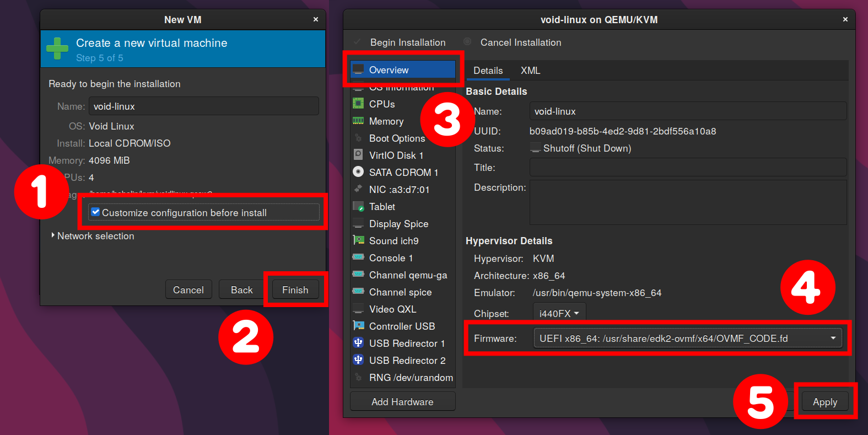Image resolution: width=868 pixels, height=435 pixels.
Task: Select the SATA CDROM 1 disc icon
Action: coord(358,171)
